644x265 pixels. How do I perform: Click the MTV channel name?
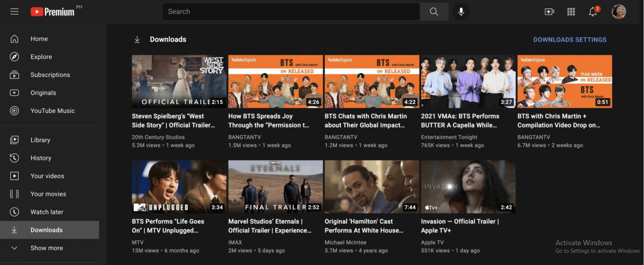click(x=138, y=242)
